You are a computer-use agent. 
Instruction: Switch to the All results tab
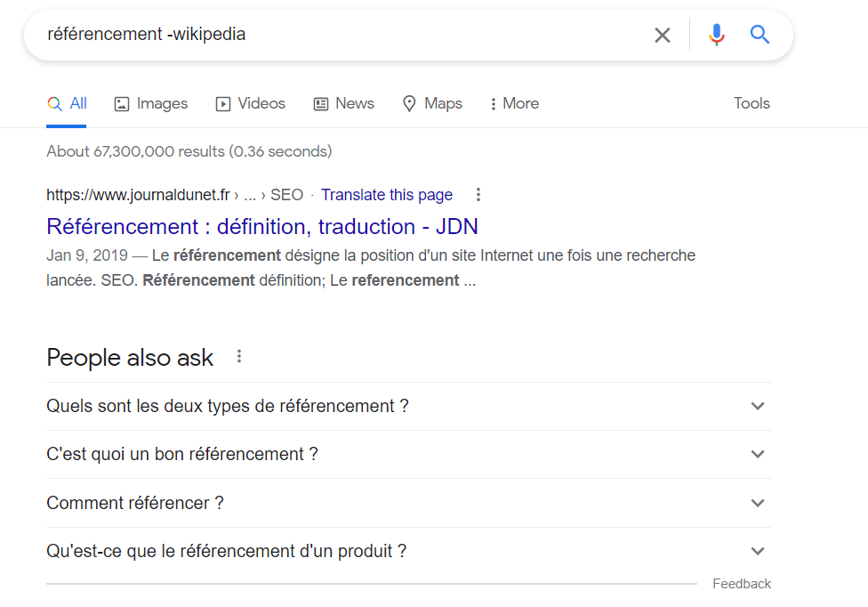tap(67, 103)
